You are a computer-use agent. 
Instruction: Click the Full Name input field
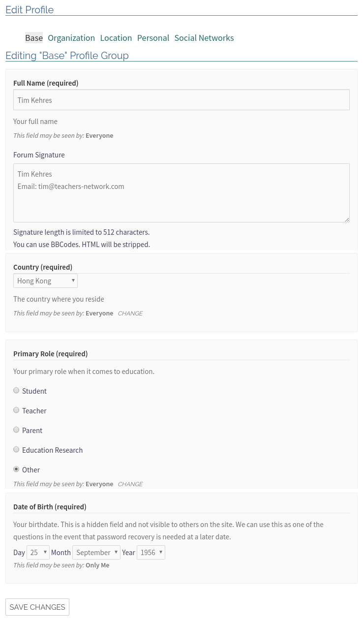coord(182,100)
